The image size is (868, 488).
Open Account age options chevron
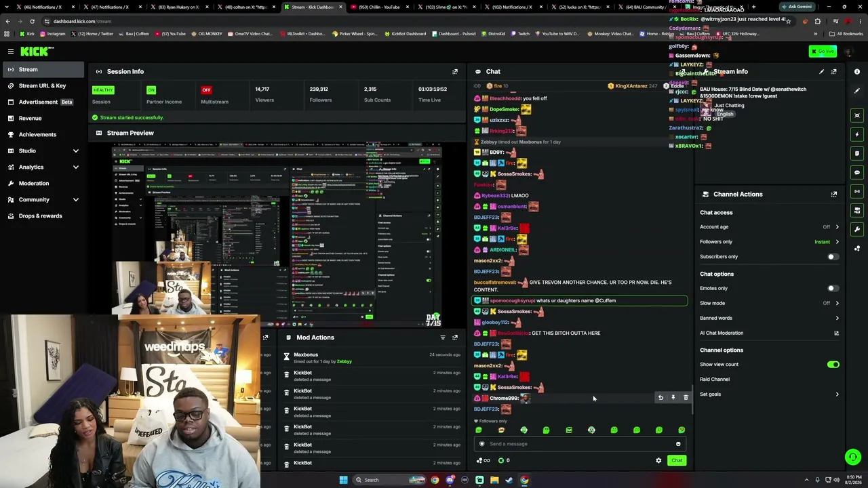tap(837, 227)
